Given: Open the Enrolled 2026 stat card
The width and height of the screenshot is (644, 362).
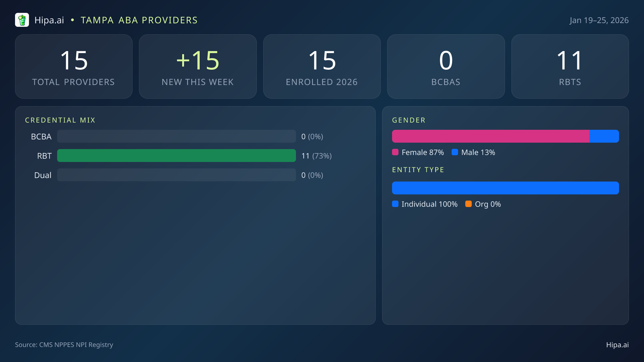Looking at the screenshot, I should [x=322, y=67].
